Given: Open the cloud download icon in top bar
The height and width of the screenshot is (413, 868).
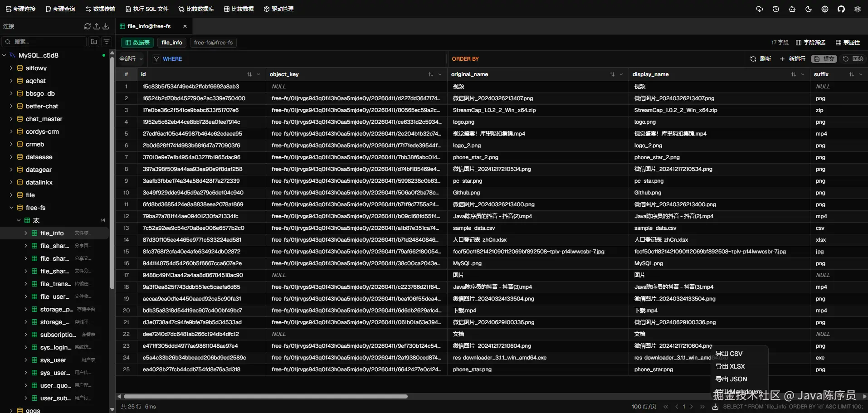Looking at the screenshot, I should tap(760, 9).
